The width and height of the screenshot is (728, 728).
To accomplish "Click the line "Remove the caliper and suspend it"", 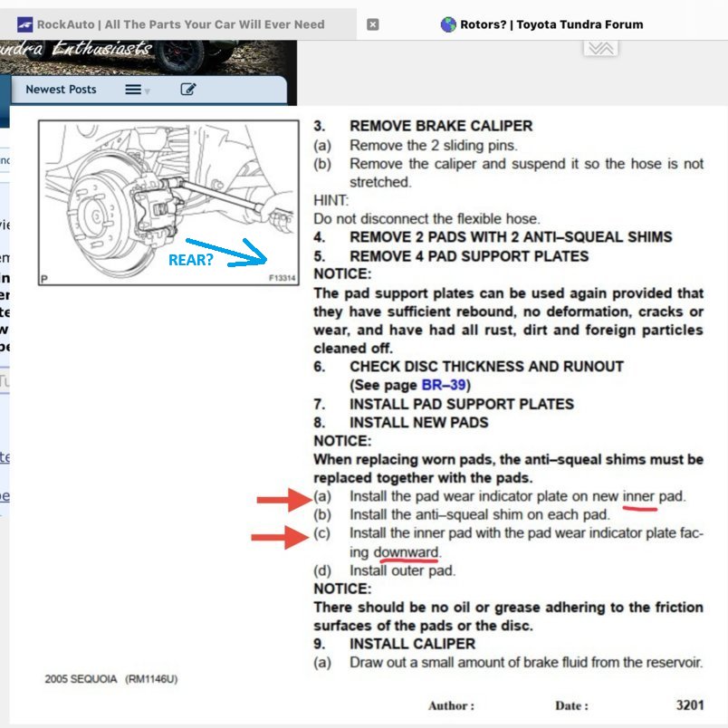I will 526,173.
